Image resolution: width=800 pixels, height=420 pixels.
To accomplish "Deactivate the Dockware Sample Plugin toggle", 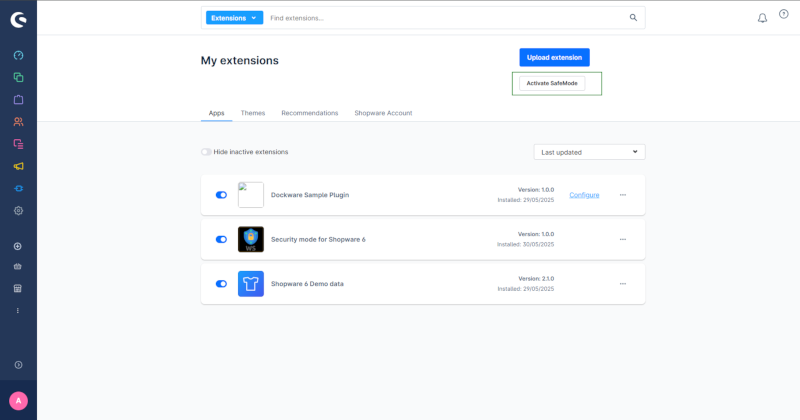I will click(221, 195).
